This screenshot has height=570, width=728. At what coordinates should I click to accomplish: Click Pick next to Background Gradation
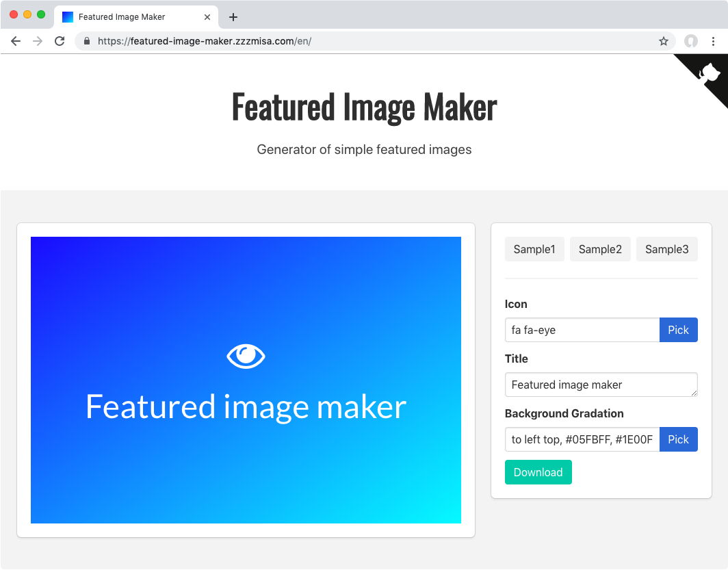pos(678,439)
